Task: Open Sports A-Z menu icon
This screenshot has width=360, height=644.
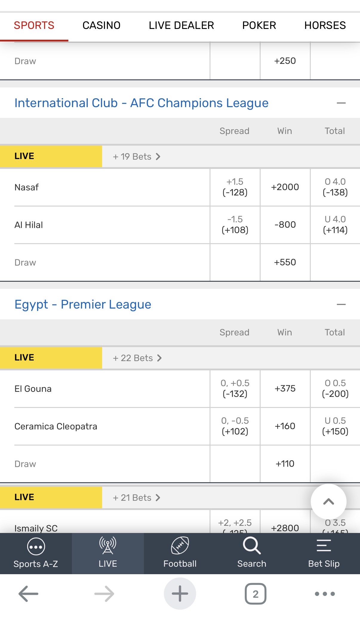Action: pyautogui.click(x=36, y=547)
